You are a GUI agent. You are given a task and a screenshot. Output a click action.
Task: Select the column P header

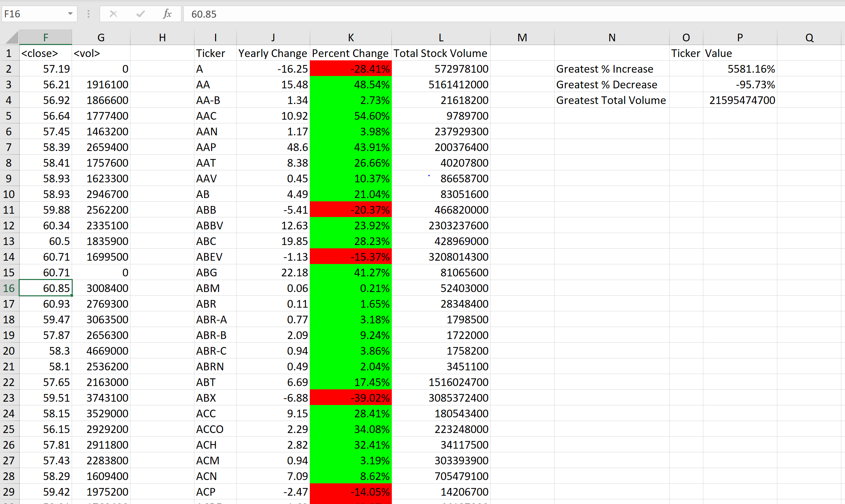tap(740, 37)
